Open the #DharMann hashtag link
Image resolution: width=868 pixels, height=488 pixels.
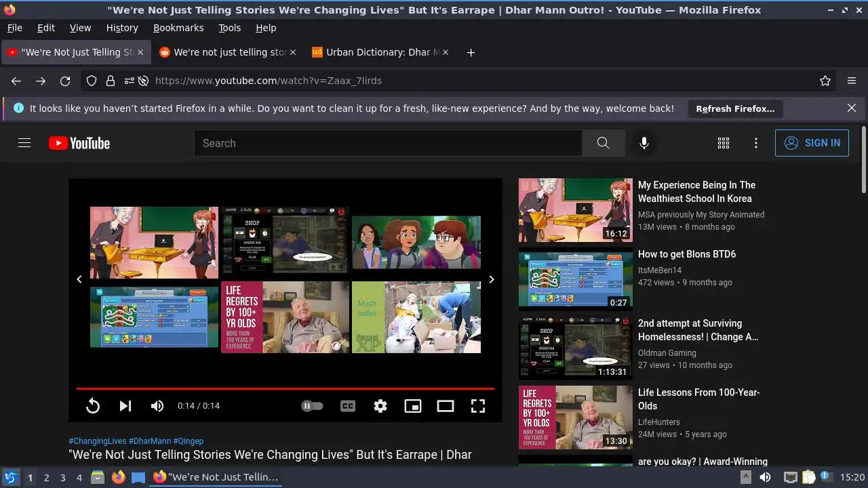click(x=150, y=441)
